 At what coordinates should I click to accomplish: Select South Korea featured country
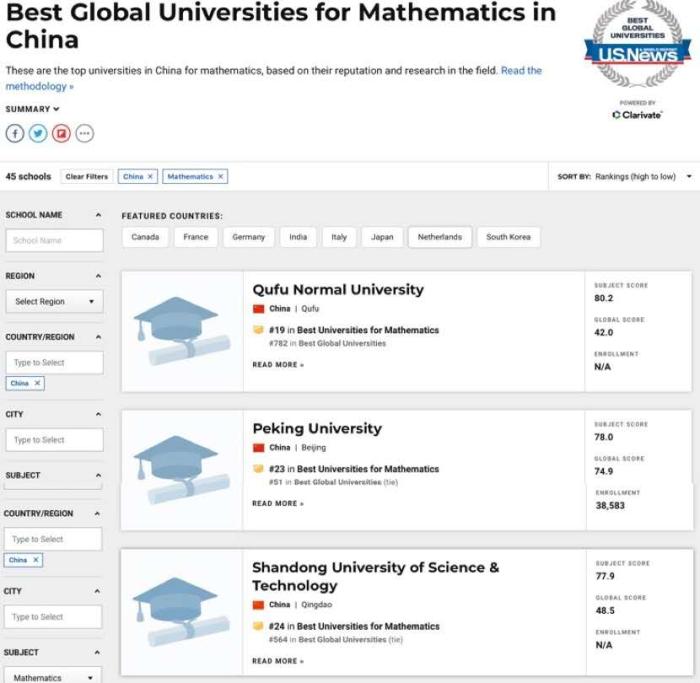(x=508, y=237)
